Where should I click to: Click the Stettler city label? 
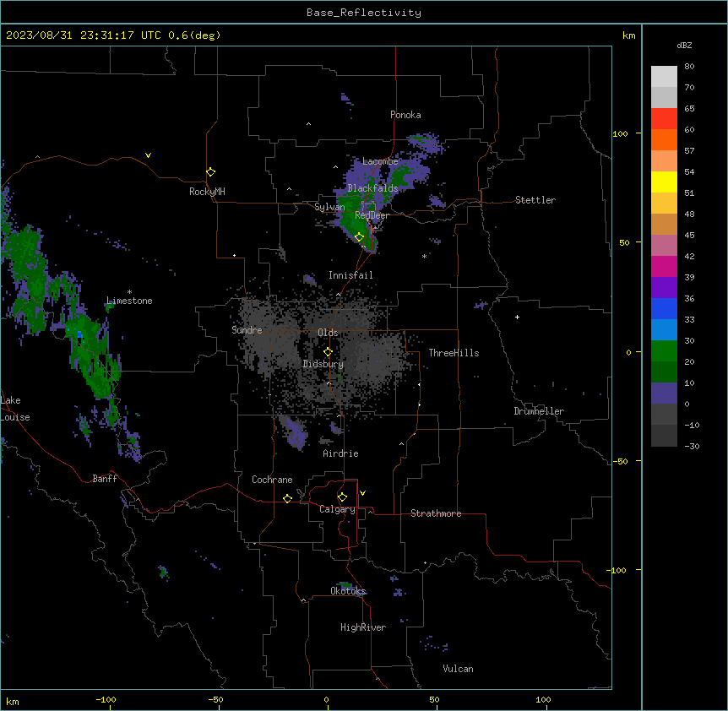[x=535, y=200]
